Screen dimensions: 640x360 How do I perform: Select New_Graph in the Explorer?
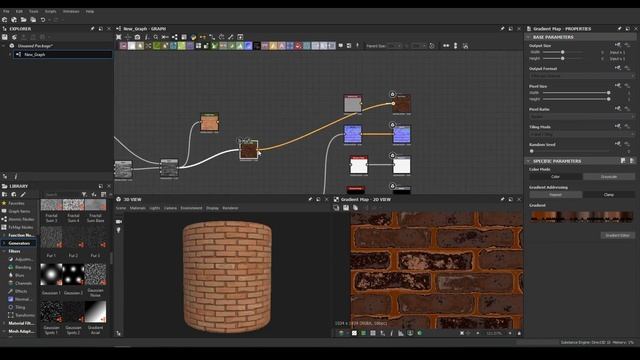[x=35, y=54]
